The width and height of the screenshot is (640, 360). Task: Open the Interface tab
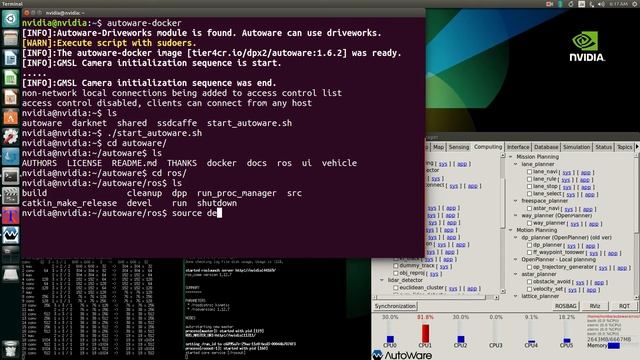518,147
